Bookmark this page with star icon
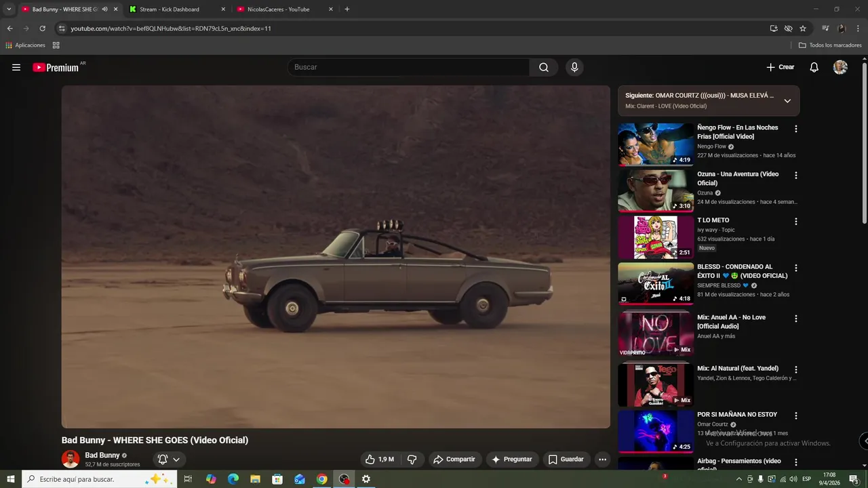Viewport: 868px width, 488px height. coord(803,28)
